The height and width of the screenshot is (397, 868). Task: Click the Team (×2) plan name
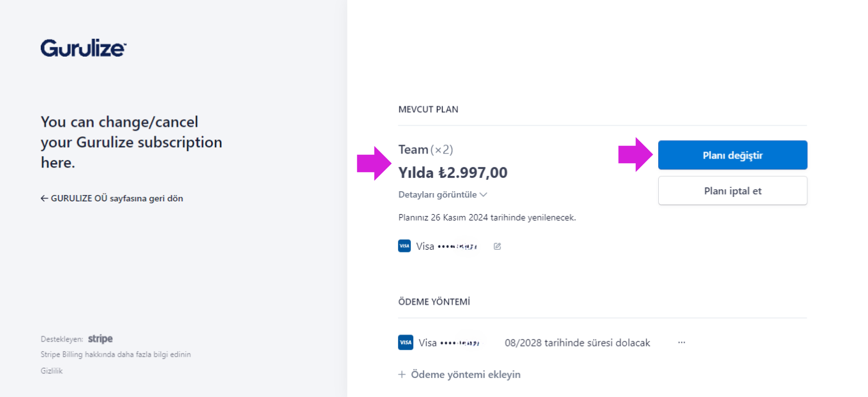pos(425,150)
